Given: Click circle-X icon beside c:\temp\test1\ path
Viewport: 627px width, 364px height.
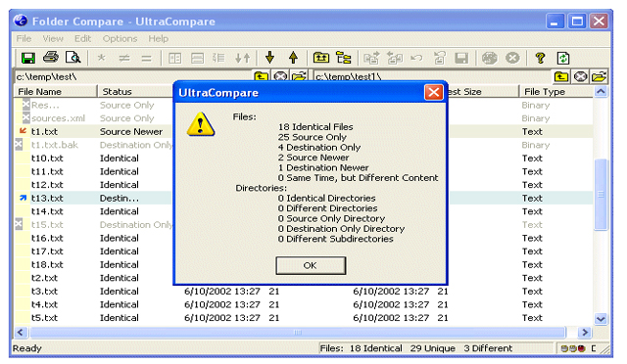Looking at the screenshot, I should tap(580, 76).
